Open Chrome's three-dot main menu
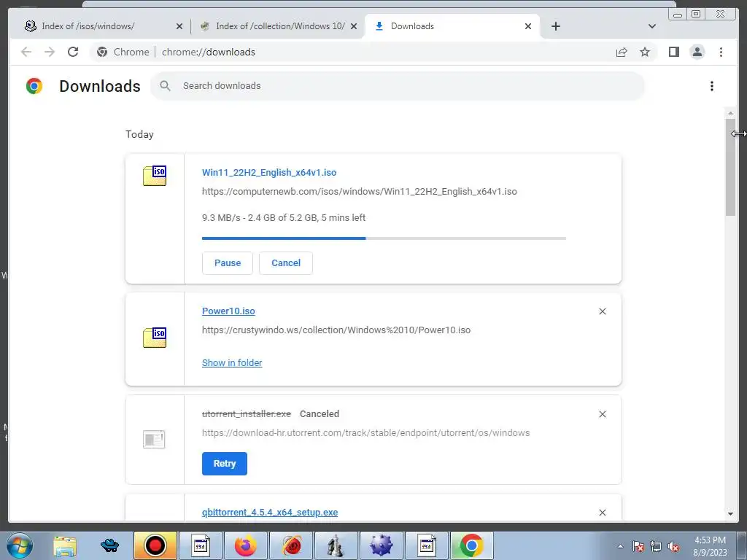Viewport: 747px width, 560px height. pos(721,52)
